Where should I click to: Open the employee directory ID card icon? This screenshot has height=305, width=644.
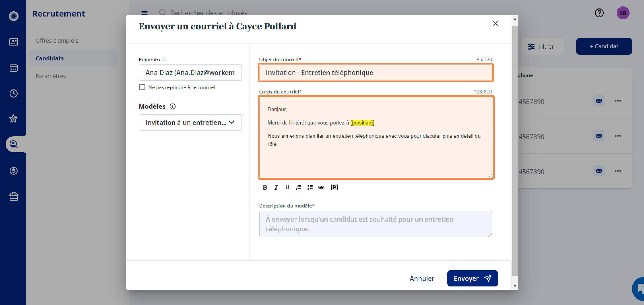coord(13,42)
